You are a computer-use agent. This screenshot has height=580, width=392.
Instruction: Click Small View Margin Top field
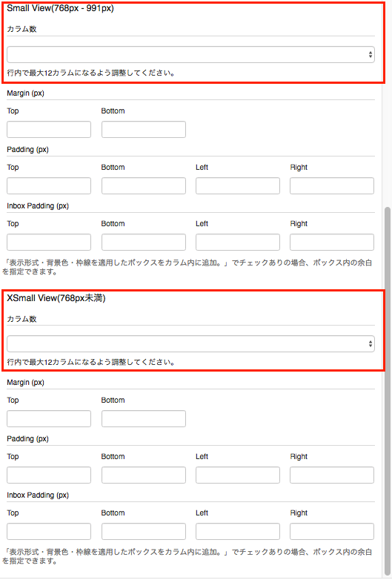point(49,130)
